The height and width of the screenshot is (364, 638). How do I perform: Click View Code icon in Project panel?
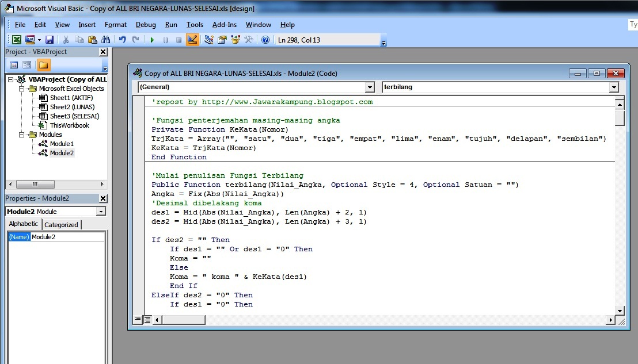pyautogui.click(x=14, y=65)
